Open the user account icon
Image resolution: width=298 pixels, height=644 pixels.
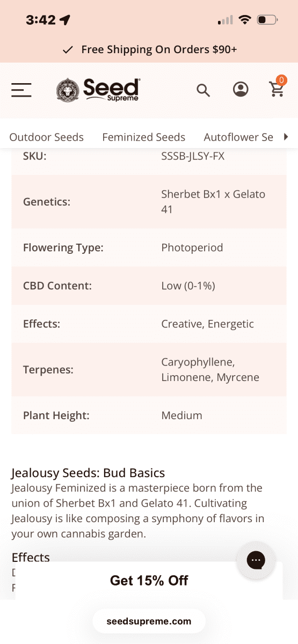pyautogui.click(x=241, y=89)
